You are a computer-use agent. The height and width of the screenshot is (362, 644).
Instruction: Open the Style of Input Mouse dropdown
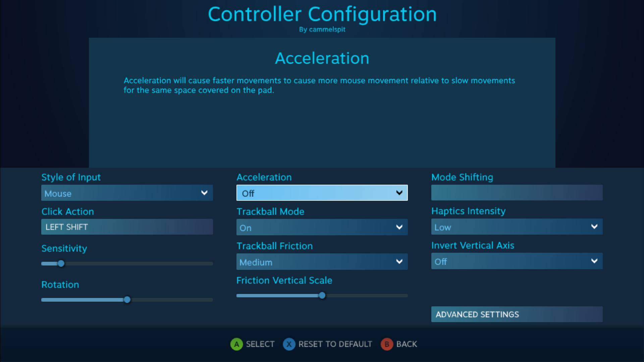pos(127,193)
